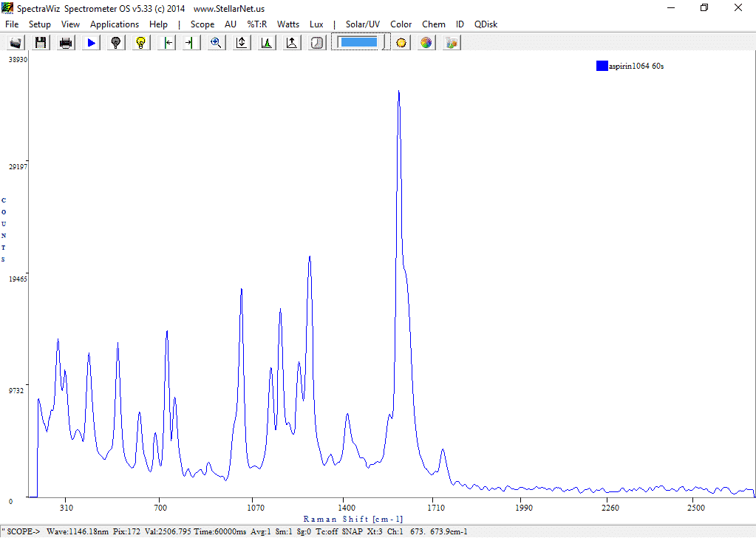Viewport: 756px width, 538px height.
Task: Open the QDisk menu item
Action: click(486, 24)
